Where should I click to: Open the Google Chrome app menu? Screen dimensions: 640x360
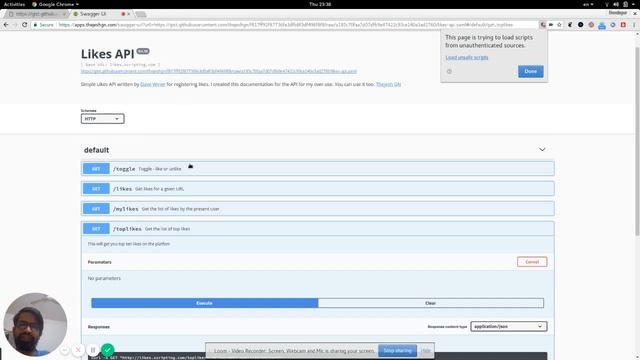point(56,4)
